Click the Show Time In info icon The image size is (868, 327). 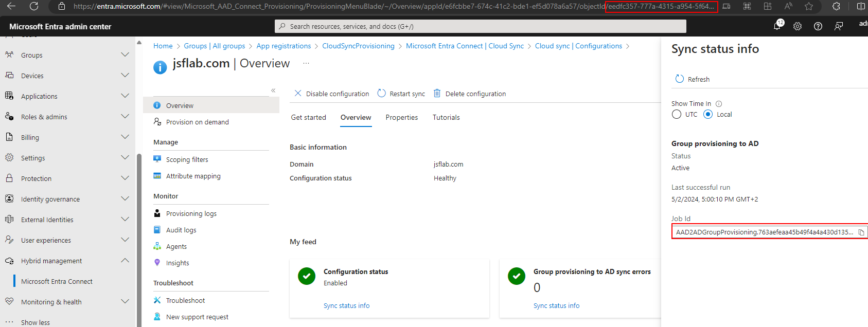click(x=719, y=104)
